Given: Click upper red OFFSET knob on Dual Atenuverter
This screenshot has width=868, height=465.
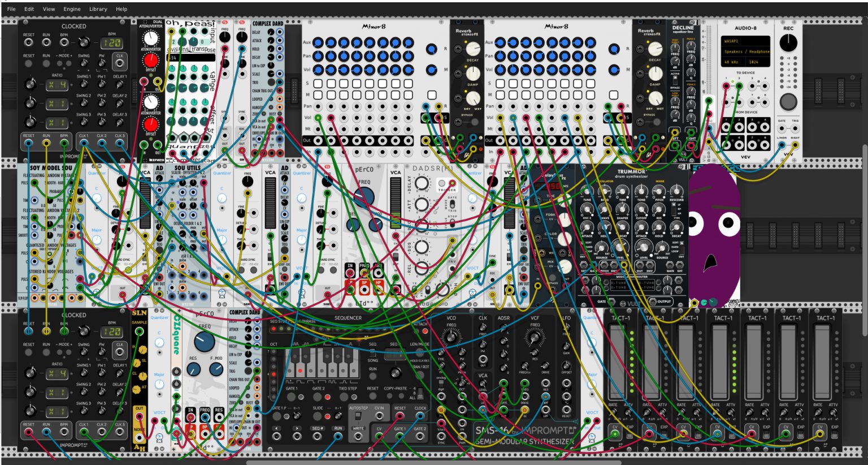Looking at the screenshot, I should click(x=151, y=61).
